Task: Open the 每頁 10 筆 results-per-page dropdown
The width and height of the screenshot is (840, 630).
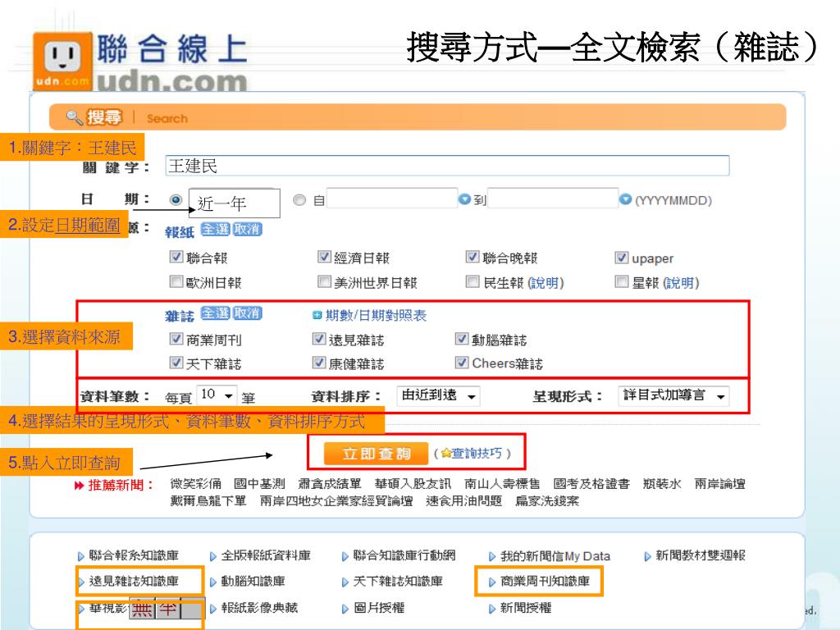Action: point(217,396)
